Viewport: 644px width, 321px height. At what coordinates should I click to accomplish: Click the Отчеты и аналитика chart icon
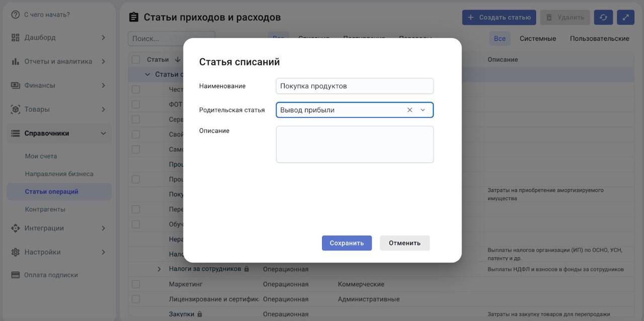(x=15, y=61)
